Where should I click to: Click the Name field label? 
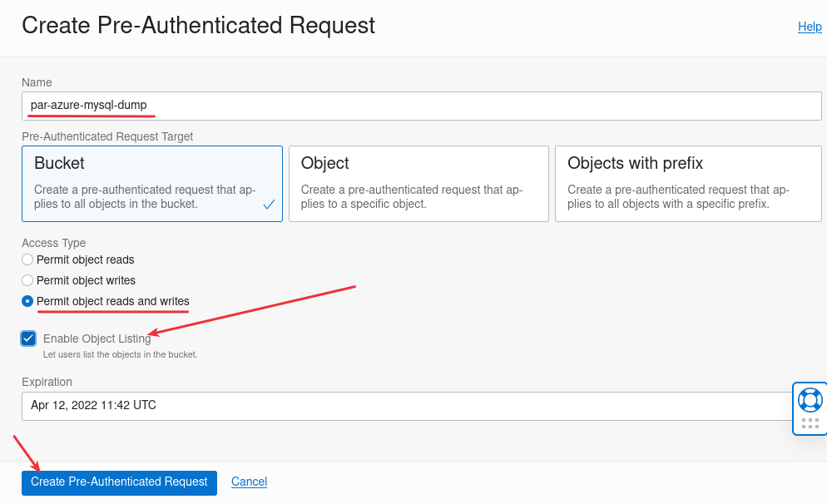coord(37,82)
